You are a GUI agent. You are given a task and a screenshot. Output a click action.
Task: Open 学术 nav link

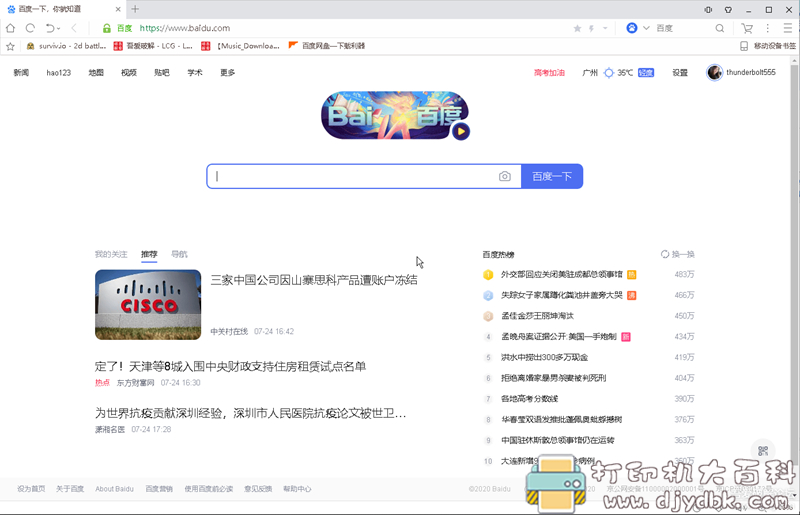(x=195, y=72)
